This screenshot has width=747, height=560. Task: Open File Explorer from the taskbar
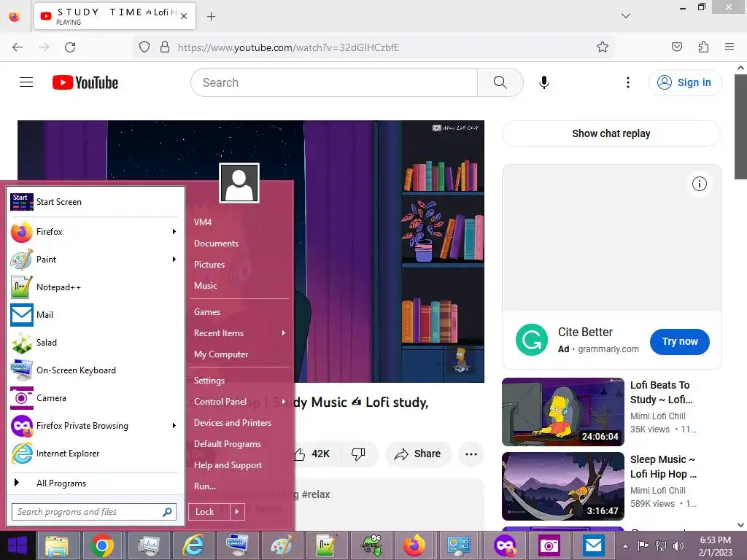pyautogui.click(x=57, y=545)
